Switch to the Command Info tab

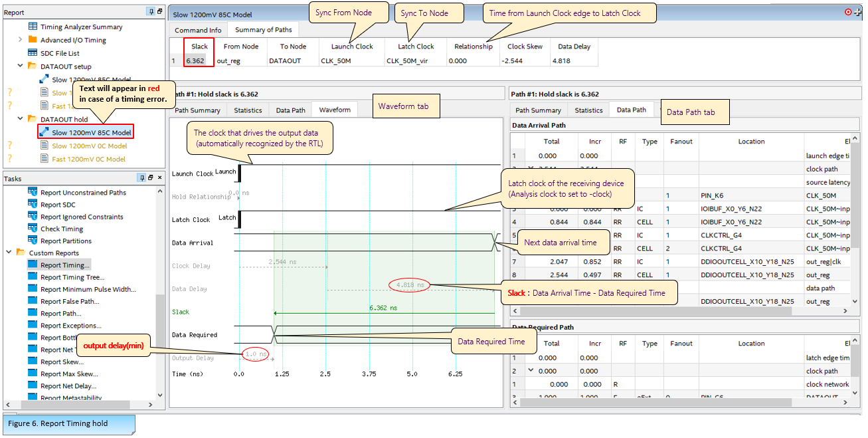pyautogui.click(x=198, y=30)
